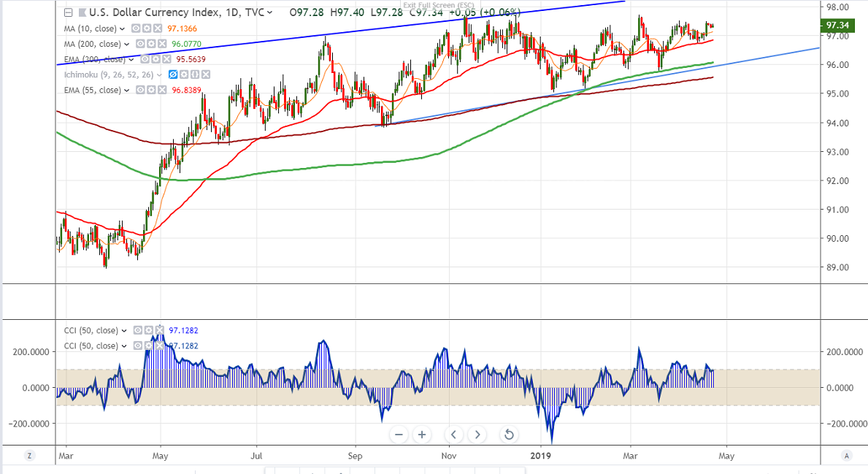868x474 pixels.
Task: Click the 2019 label on time axis
Action: 541,456
